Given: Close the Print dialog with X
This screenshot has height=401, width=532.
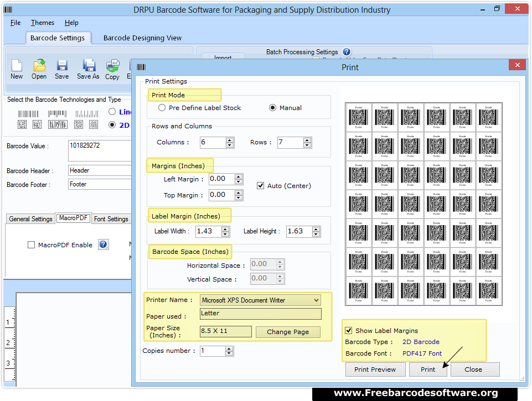Looking at the screenshot, I should pyautogui.click(x=518, y=65).
